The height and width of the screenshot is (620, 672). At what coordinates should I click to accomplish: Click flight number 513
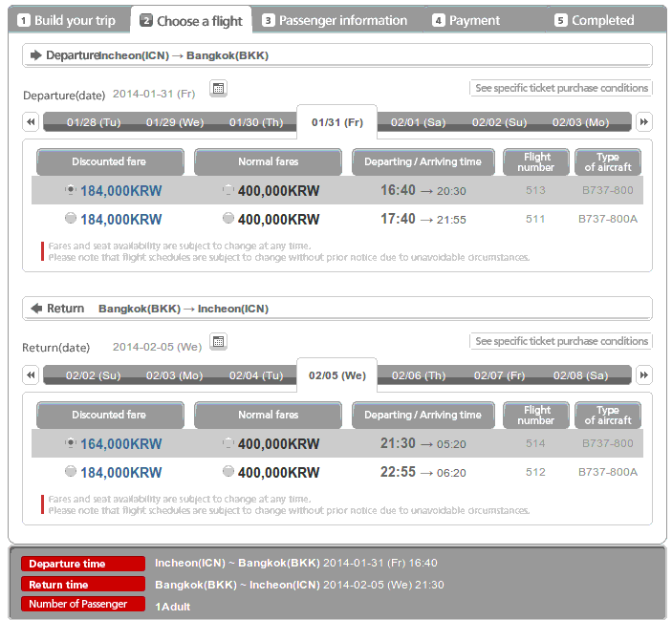tap(535, 190)
